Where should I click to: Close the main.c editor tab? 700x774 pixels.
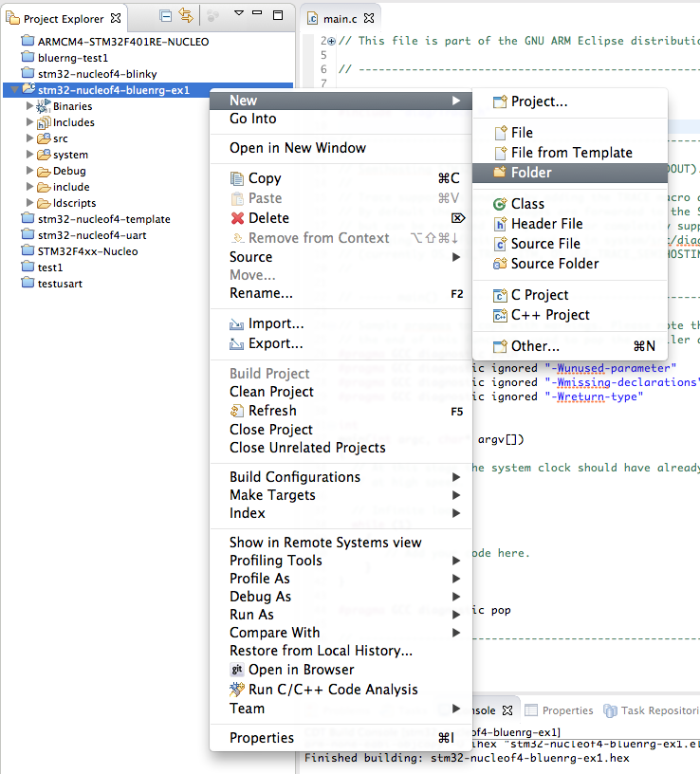coord(369,18)
